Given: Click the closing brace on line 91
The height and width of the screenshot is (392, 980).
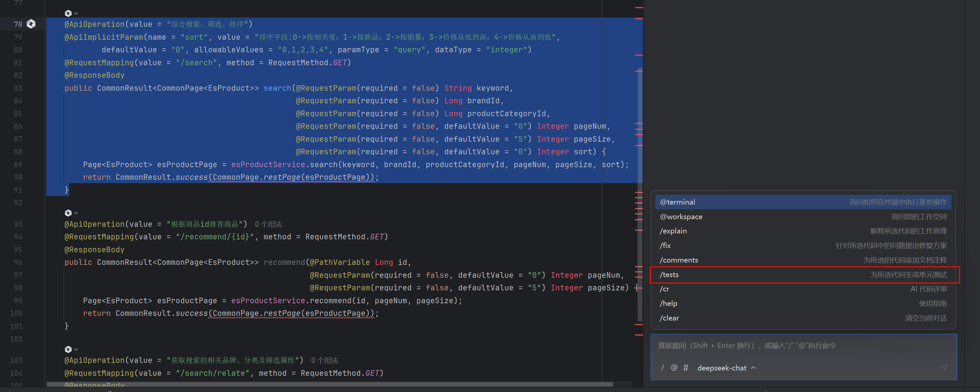Looking at the screenshot, I should point(66,190).
